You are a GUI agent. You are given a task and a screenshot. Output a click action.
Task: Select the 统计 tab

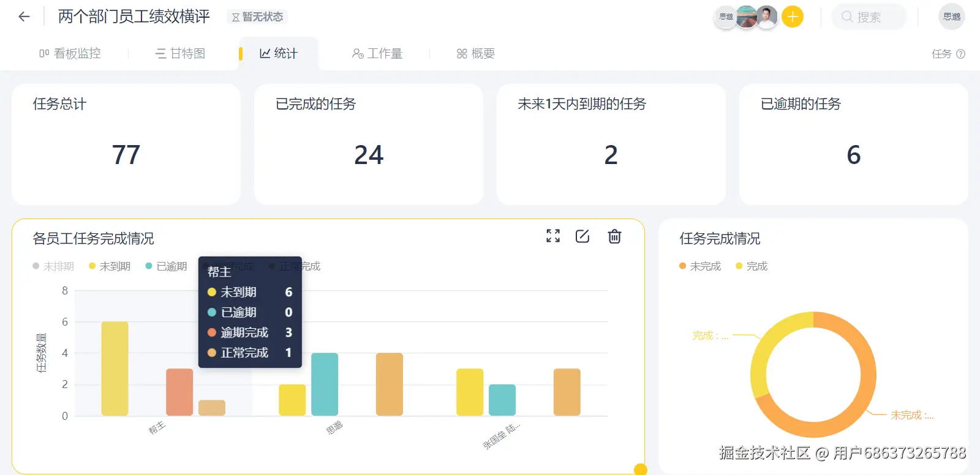point(279,54)
